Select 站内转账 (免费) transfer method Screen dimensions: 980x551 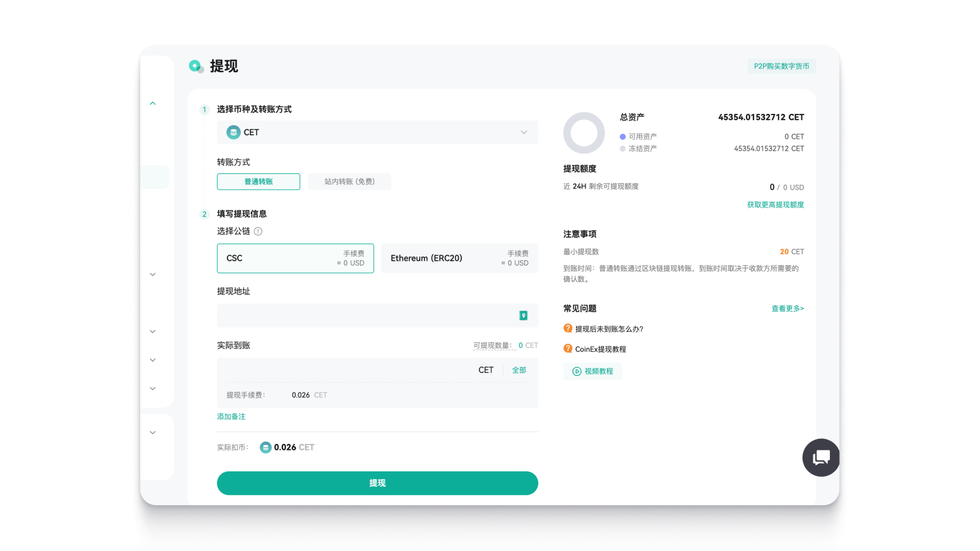click(x=349, y=182)
